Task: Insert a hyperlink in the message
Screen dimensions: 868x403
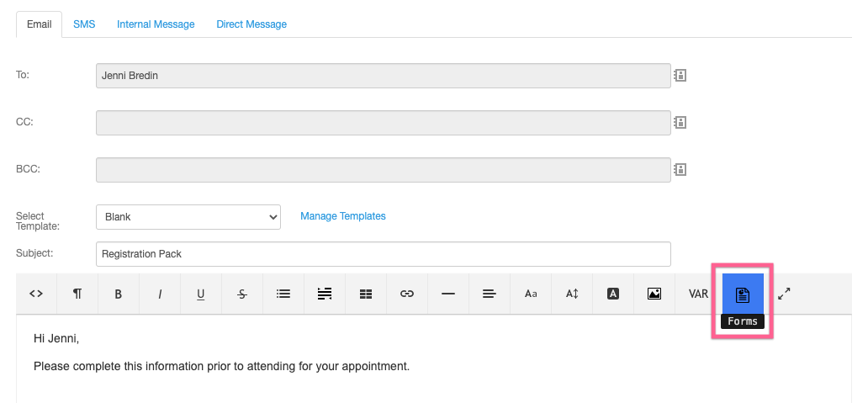Action: tap(407, 294)
